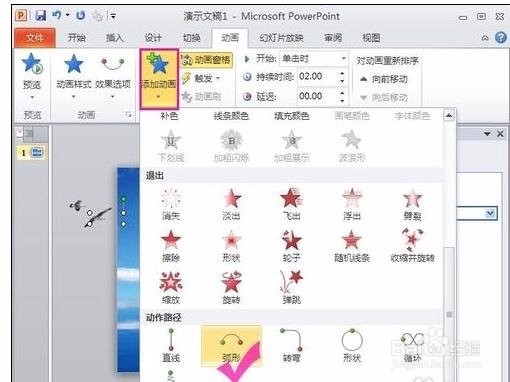Minimize the ribbon with the caret icon
Screen dimensions: 510x382
(x=485, y=38)
